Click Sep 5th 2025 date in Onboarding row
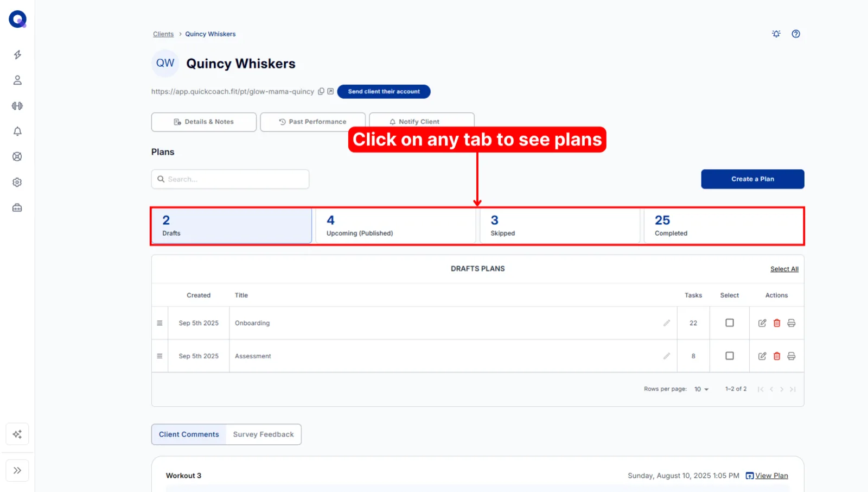Image resolution: width=868 pixels, height=492 pixels. (x=199, y=323)
